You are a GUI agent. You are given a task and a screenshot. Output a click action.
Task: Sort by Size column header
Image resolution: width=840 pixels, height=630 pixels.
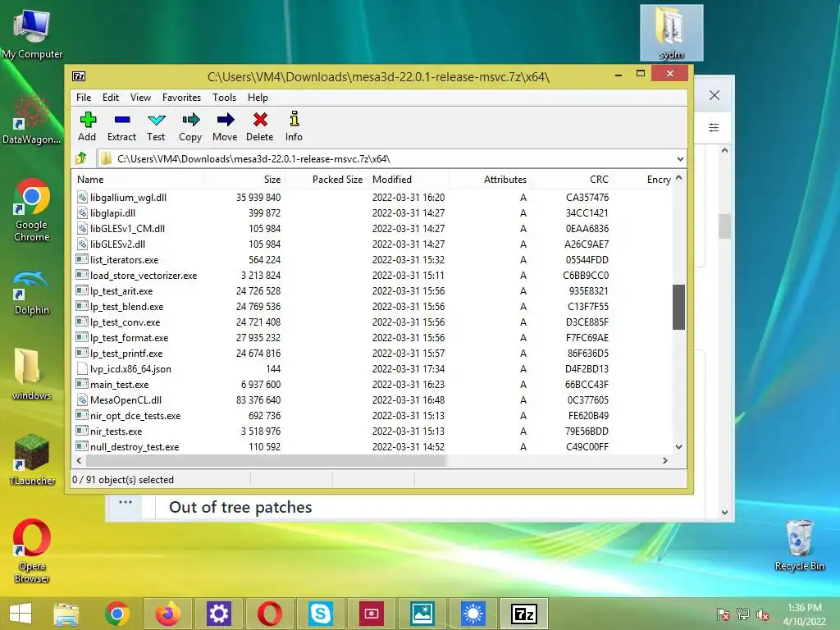244,180
